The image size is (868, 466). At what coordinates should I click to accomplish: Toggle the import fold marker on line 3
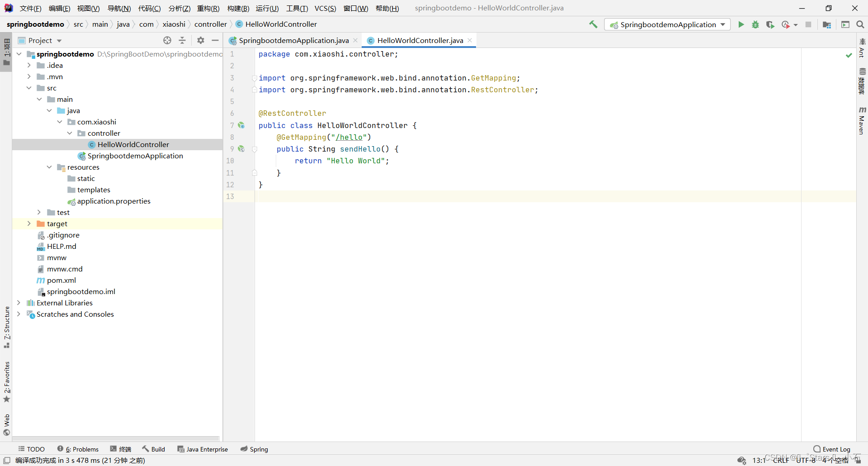255,78
